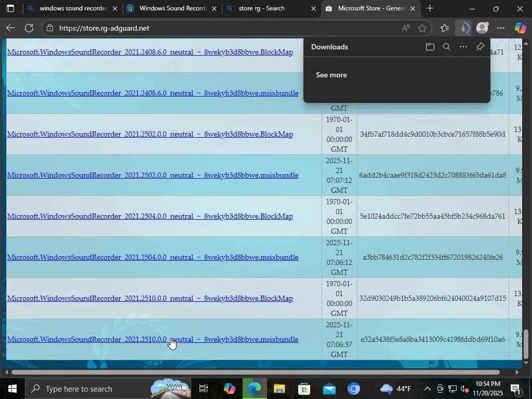Close the 'store rg - Search' tab

313,8
